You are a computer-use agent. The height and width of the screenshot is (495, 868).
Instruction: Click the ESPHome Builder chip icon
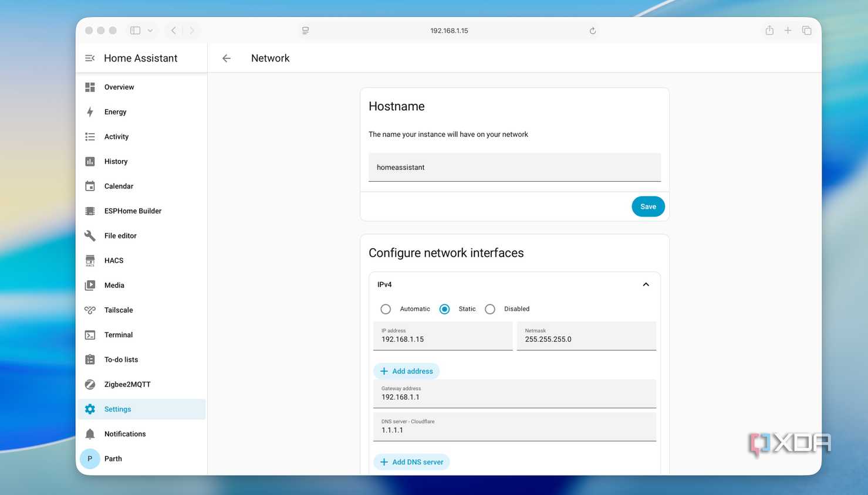click(x=90, y=211)
